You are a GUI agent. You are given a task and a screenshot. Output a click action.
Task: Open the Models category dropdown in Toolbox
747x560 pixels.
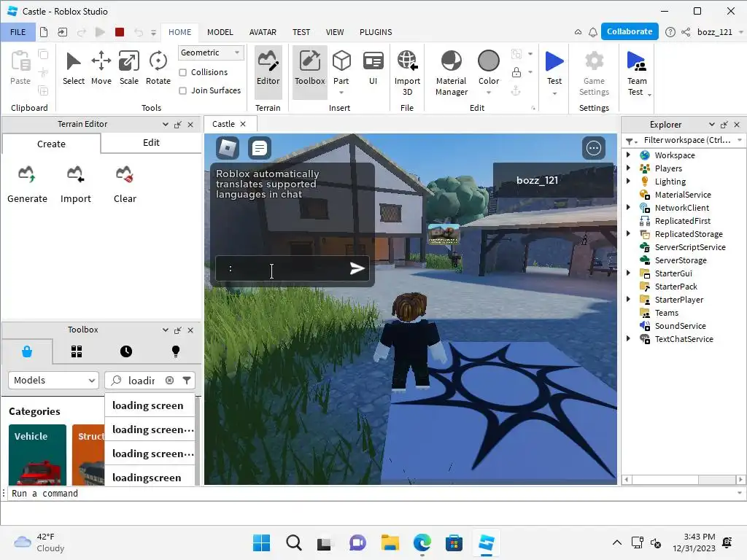[x=53, y=380]
